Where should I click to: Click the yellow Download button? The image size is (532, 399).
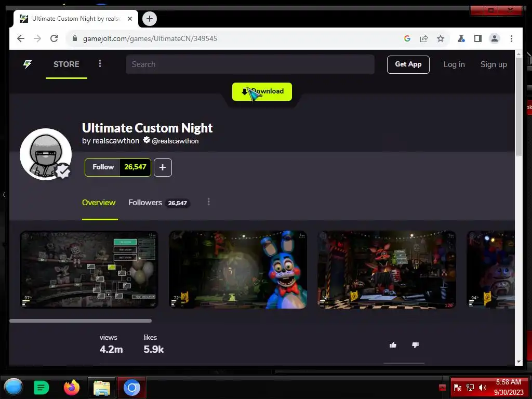click(x=262, y=91)
